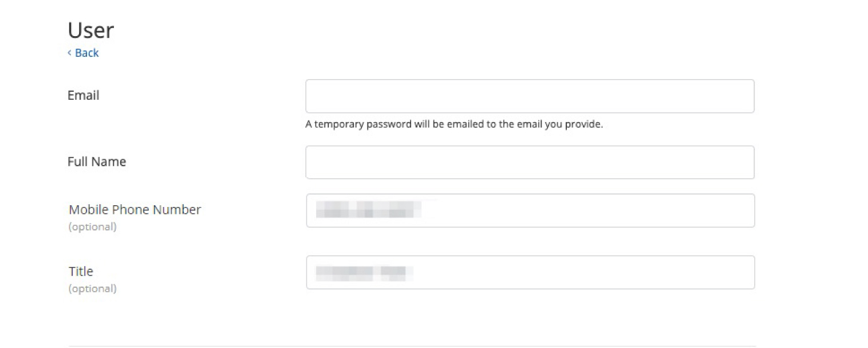Click the Email field label

[x=84, y=95]
